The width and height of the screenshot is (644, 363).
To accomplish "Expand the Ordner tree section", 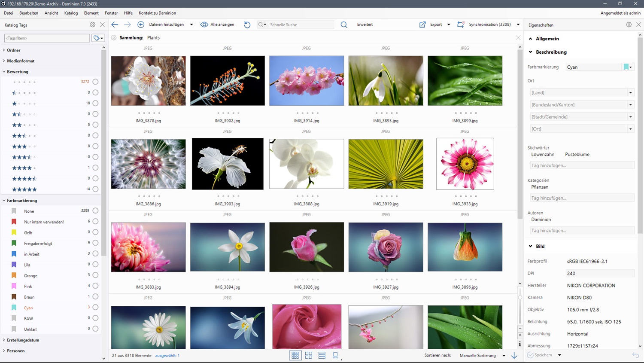I will coord(4,50).
